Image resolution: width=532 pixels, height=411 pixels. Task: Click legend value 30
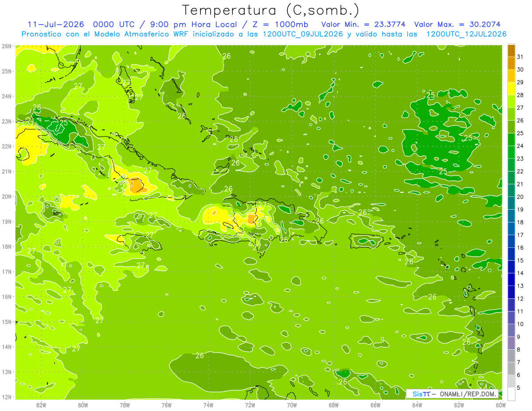tap(520, 70)
